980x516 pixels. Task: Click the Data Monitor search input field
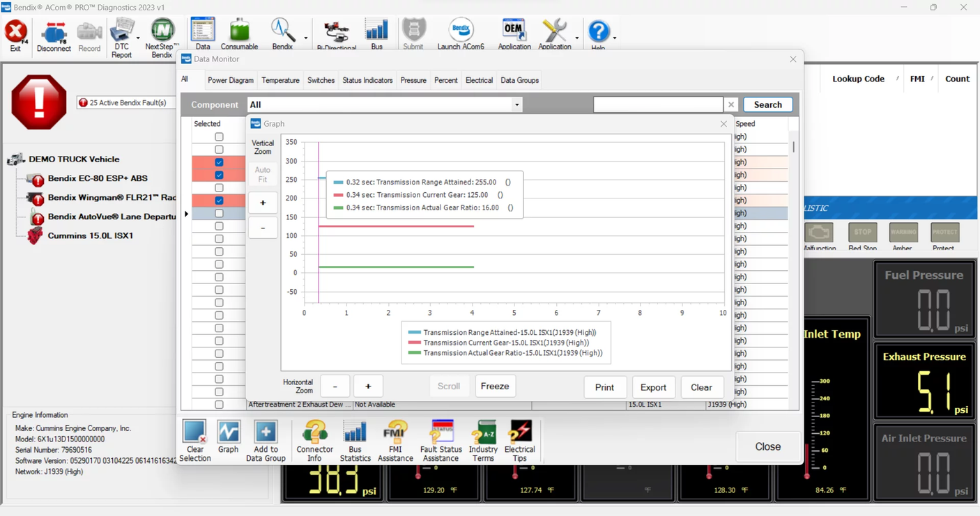[657, 104]
